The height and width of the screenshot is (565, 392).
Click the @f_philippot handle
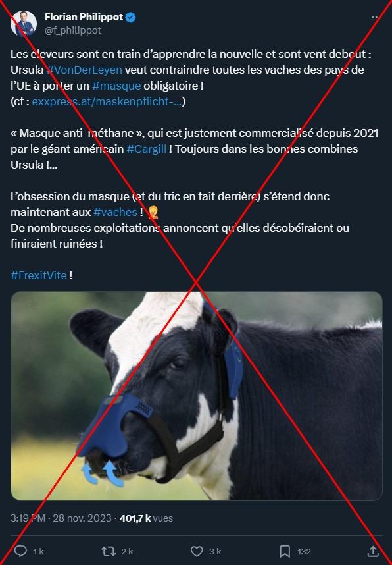[73, 30]
